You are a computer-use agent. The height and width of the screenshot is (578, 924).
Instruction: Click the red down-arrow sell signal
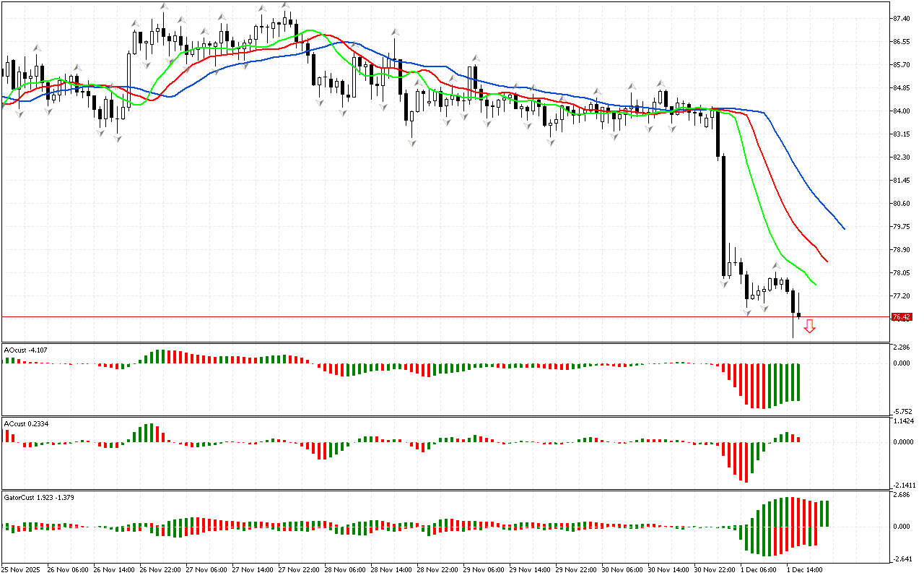tap(810, 327)
